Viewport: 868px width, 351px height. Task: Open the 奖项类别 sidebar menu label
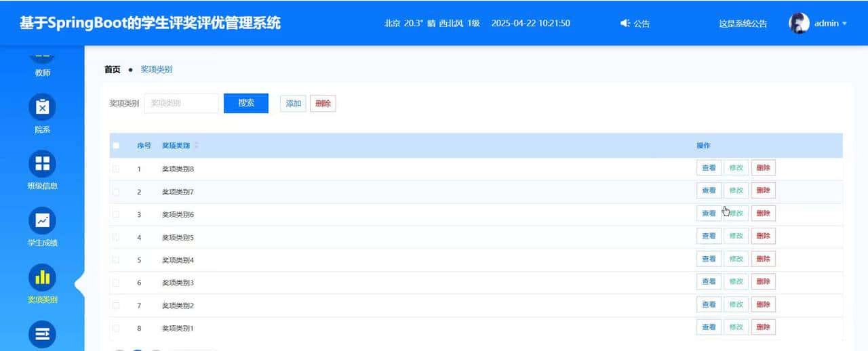click(x=42, y=300)
